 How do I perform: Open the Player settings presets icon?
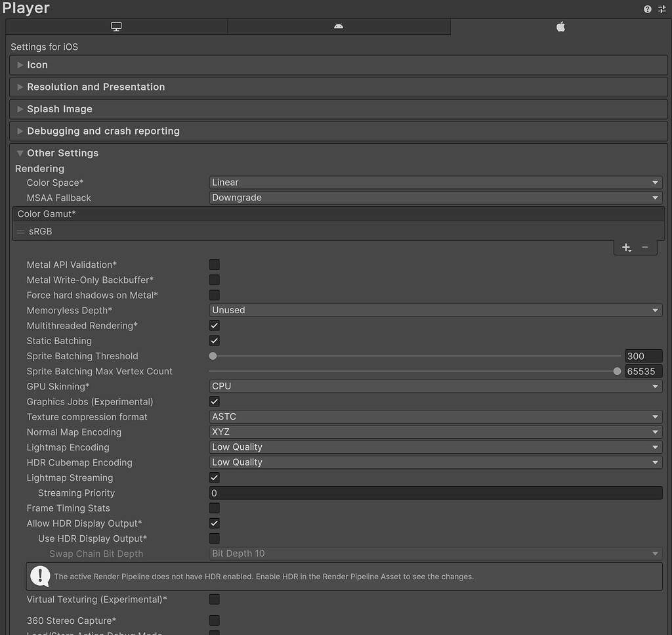click(x=661, y=9)
